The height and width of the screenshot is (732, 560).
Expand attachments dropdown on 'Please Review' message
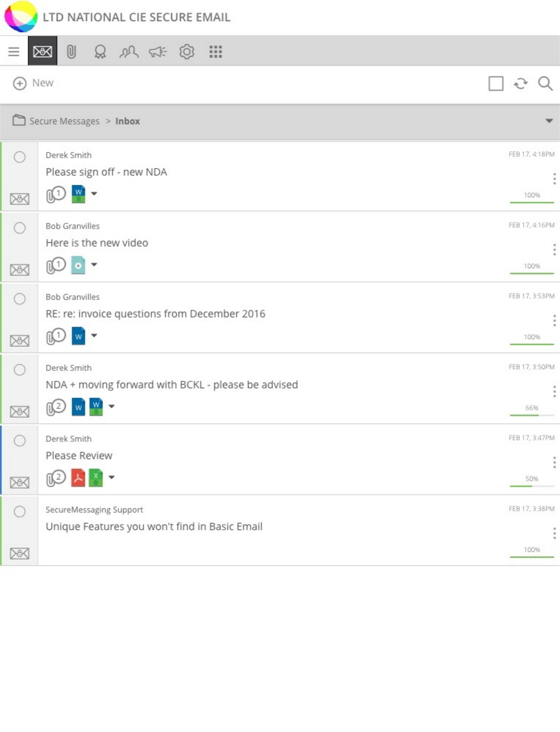coord(111,477)
